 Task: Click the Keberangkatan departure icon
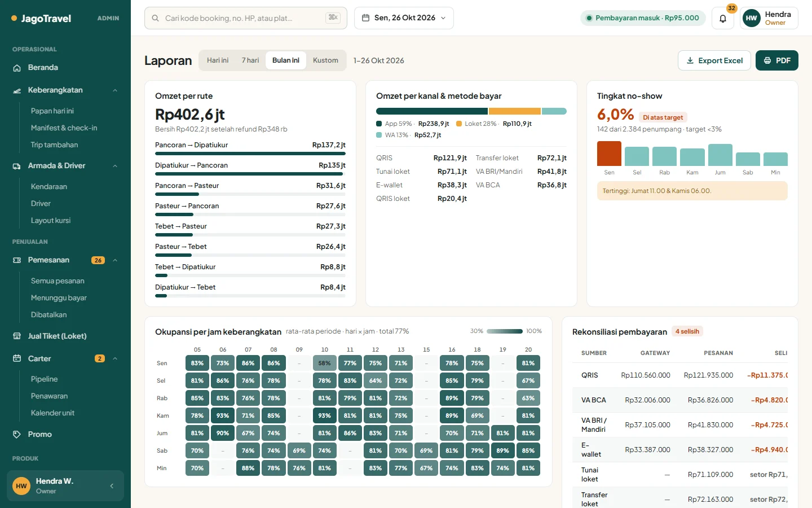[x=17, y=90]
